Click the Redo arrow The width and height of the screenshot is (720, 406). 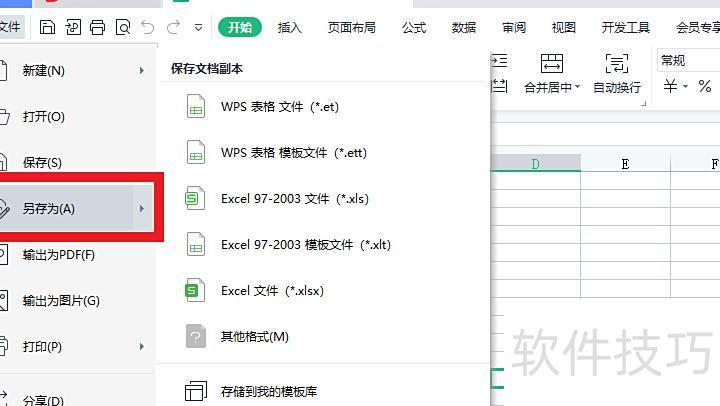pos(173,28)
